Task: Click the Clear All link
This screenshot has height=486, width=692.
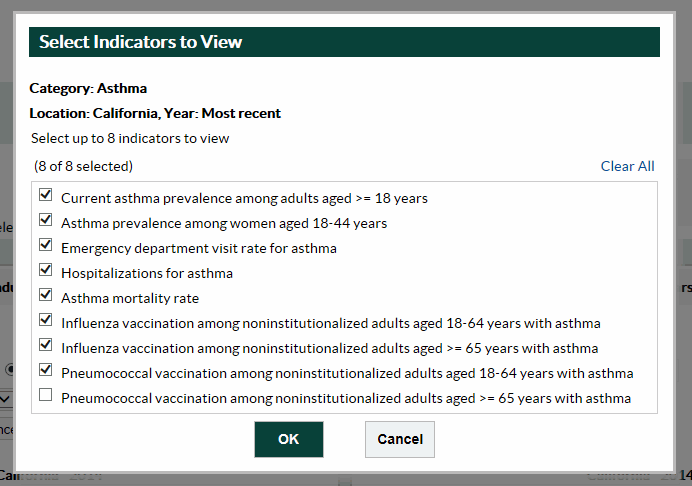Action: pyautogui.click(x=627, y=166)
